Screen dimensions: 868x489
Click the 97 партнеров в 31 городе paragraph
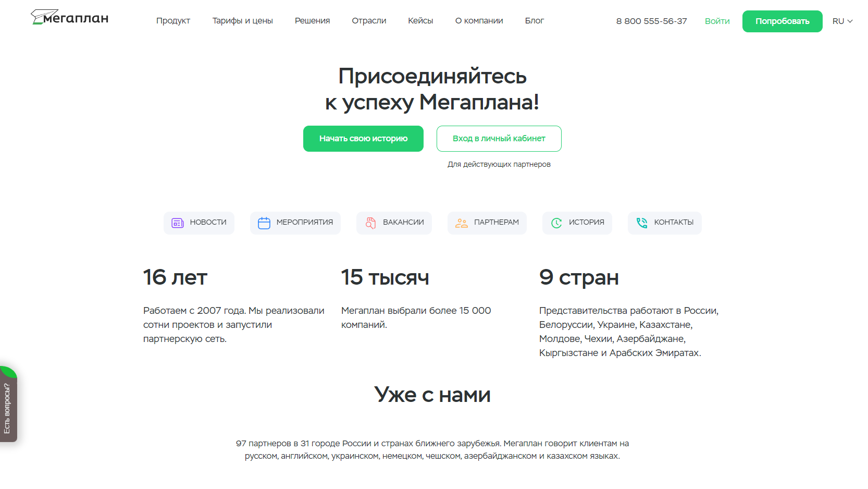tap(432, 450)
